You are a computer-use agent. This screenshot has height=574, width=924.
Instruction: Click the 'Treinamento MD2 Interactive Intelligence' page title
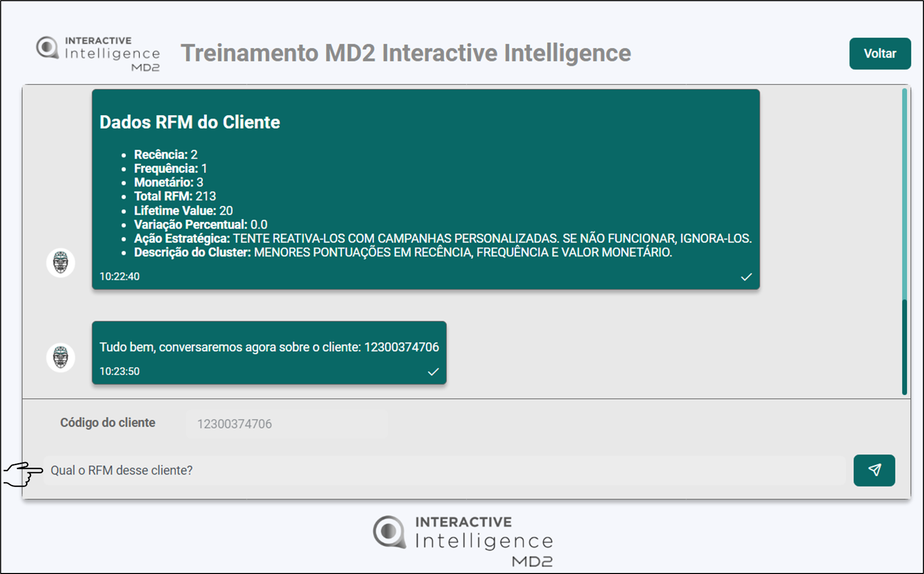click(x=406, y=53)
